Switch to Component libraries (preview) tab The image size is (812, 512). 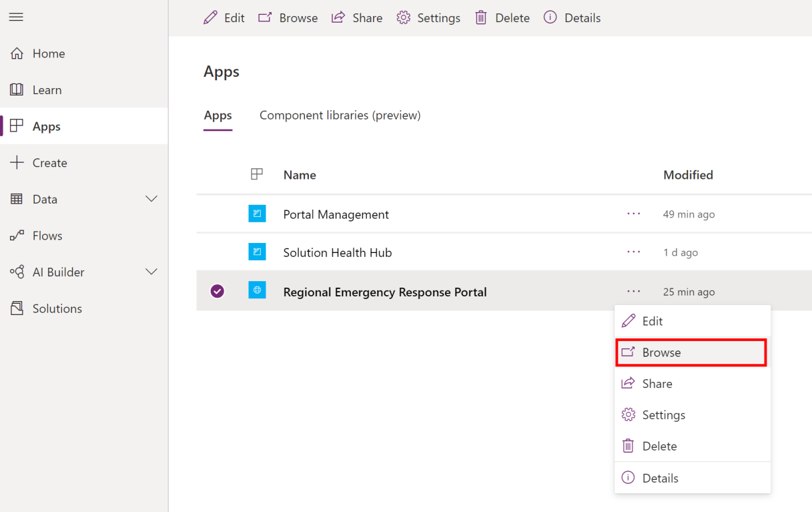[x=340, y=115]
